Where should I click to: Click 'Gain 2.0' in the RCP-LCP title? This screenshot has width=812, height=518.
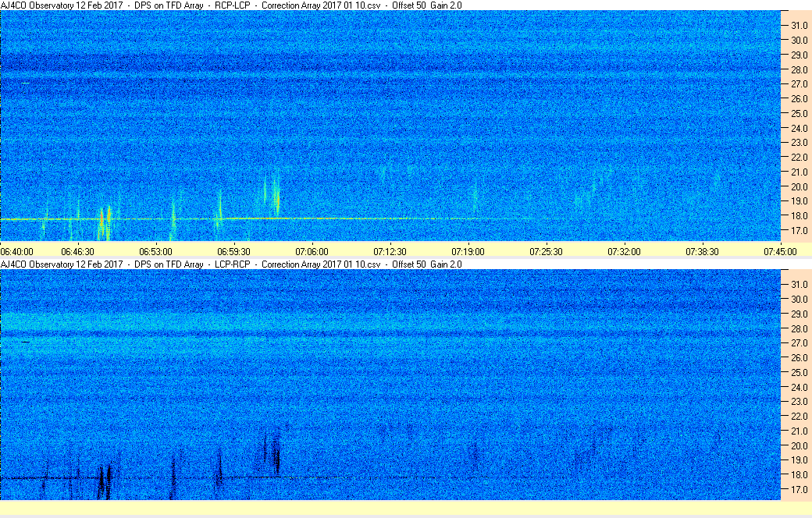click(447, 5)
